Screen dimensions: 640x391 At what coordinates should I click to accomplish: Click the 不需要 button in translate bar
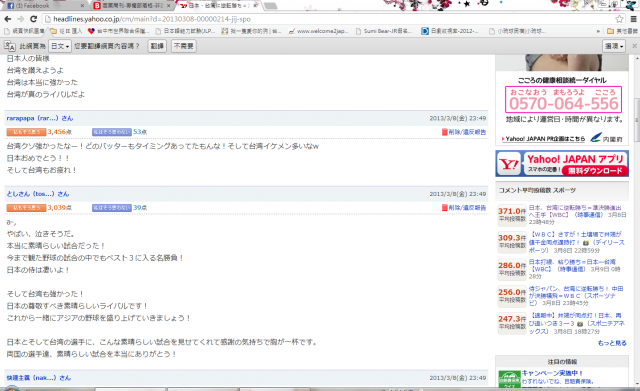pos(184,46)
